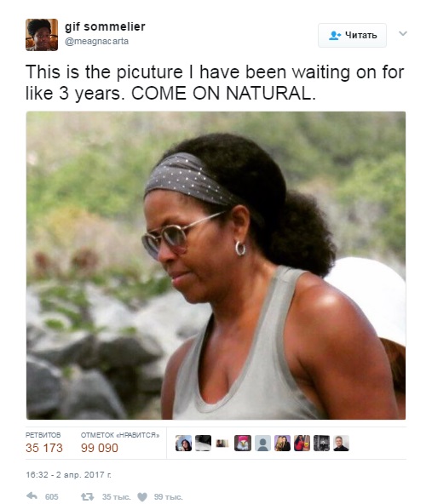Click the Читать follow button
Viewport: 432px width, 504px height.
click(352, 35)
